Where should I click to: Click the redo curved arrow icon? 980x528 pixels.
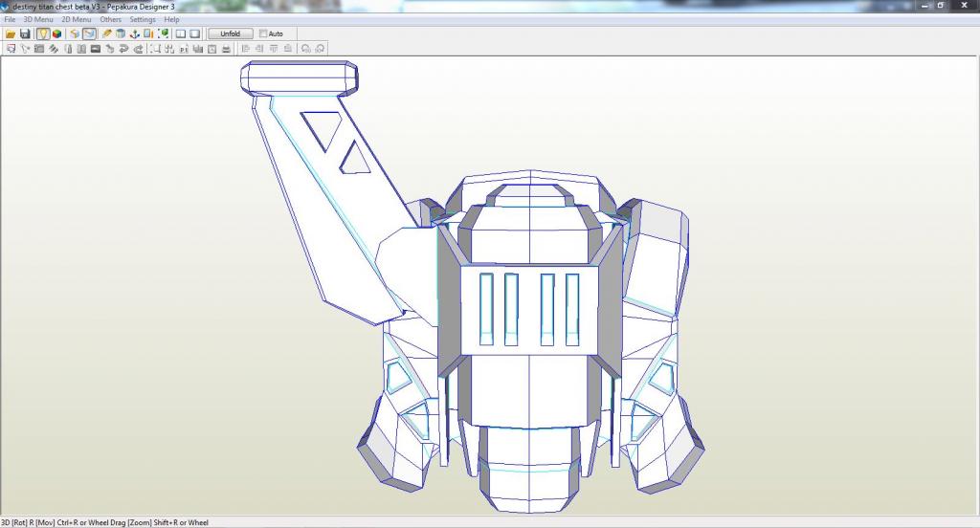point(138,49)
